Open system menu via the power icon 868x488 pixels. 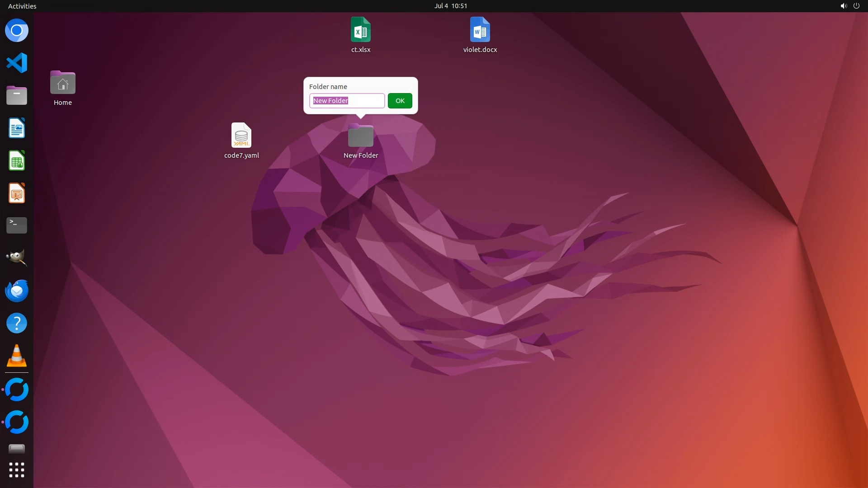coord(856,6)
